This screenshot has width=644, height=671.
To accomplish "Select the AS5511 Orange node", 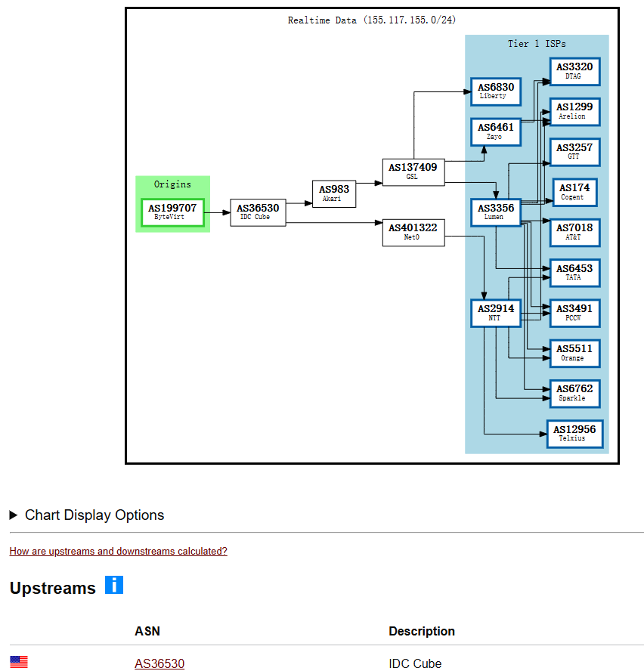I will click(x=574, y=354).
